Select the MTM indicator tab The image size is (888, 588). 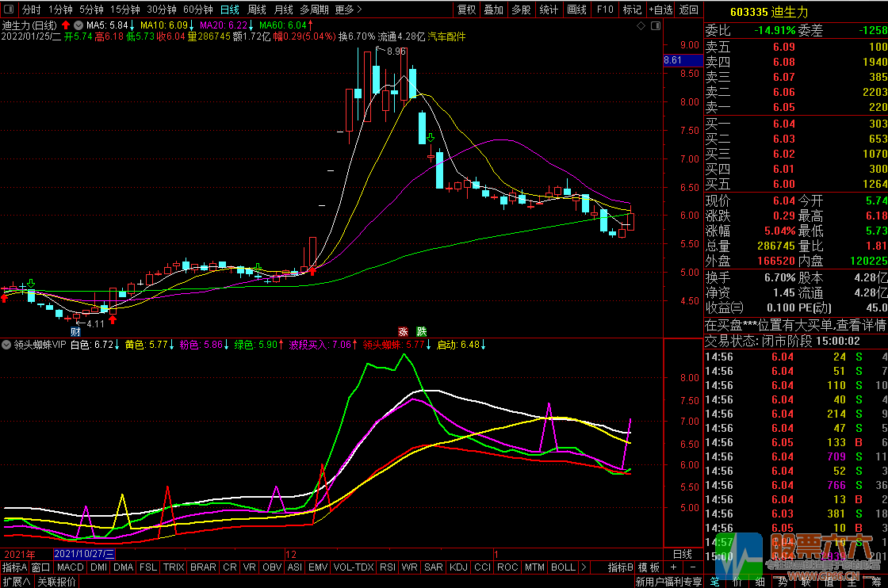pos(534,567)
